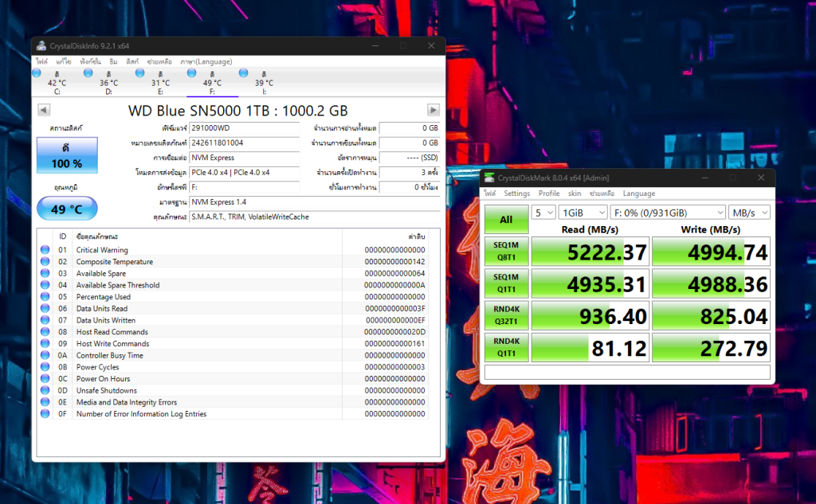The image size is (816, 504).
Task: Click the status circle beside Percentage Used
Action: pos(45,296)
